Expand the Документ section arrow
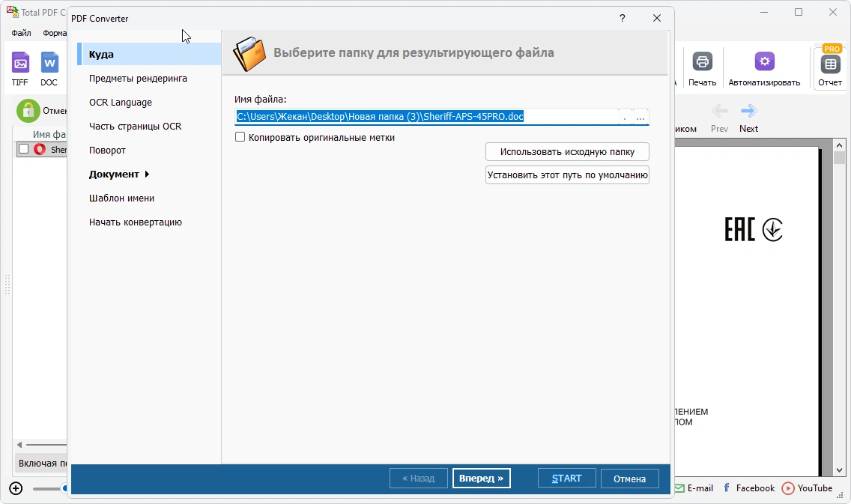The height and width of the screenshot is (504, 851). click(147, 174)
